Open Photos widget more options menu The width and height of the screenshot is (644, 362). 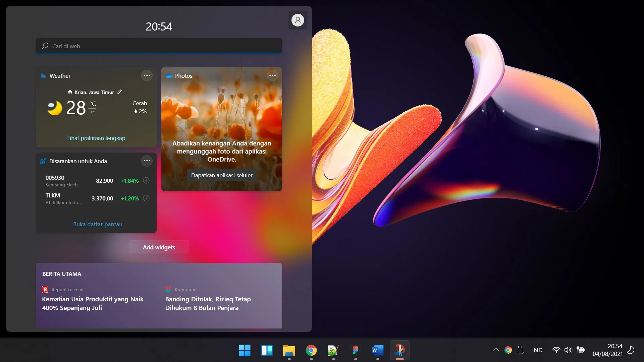pyautogui.click(x=272, y=75)
